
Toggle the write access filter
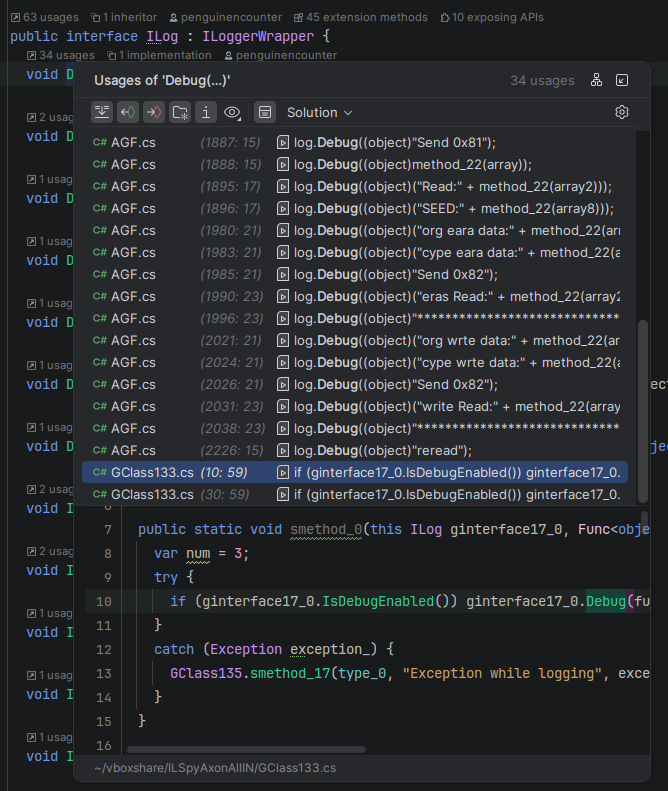[x=153, y=112]
